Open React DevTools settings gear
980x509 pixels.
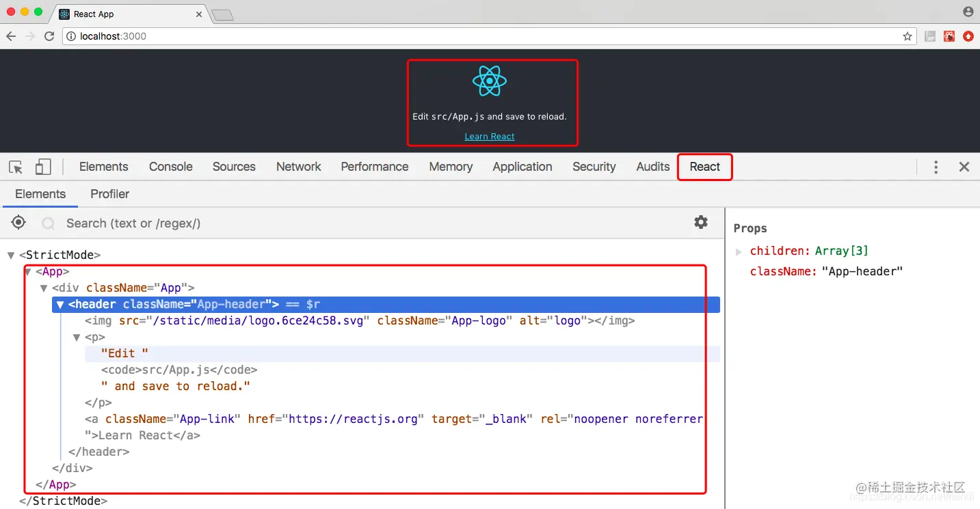[701, 222]
